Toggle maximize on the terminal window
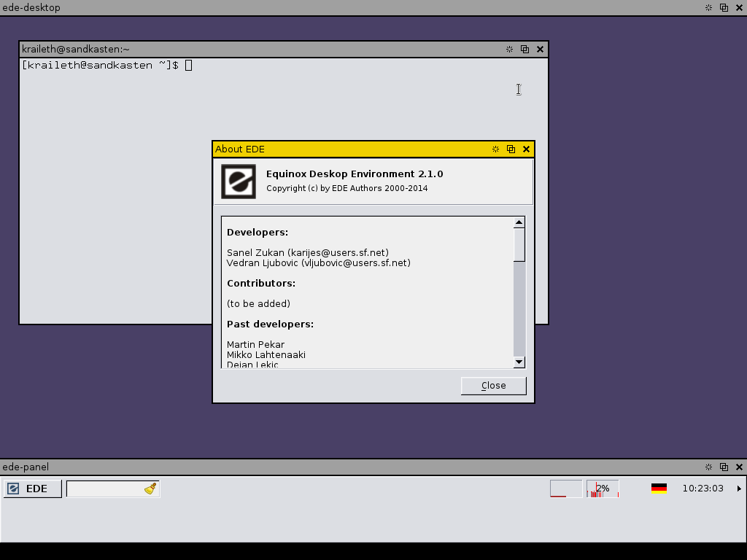 (x=525, y=49)
